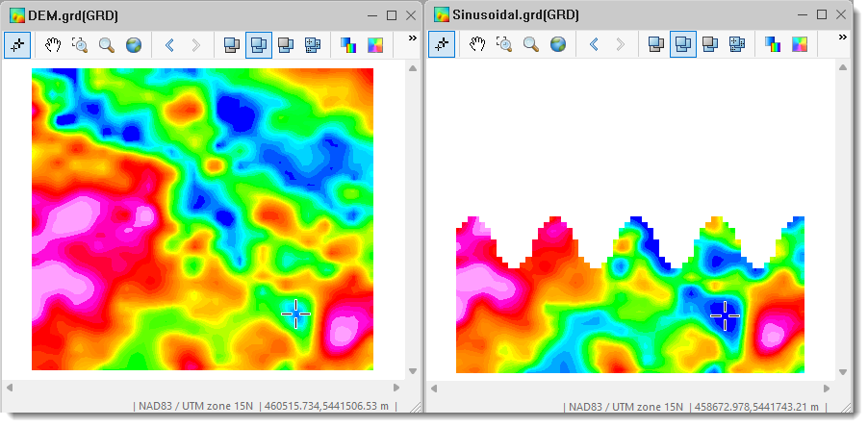The width and height of the screenshot is (868, 427).
Task: Click the zoom box tool in DEM.grd window
Action: [x=80, y=45]
